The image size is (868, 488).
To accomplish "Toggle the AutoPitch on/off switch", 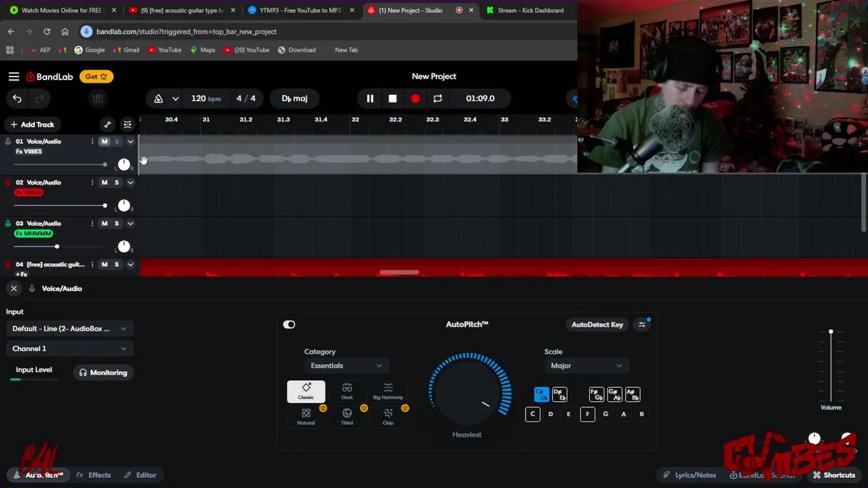I will [289, 325].
